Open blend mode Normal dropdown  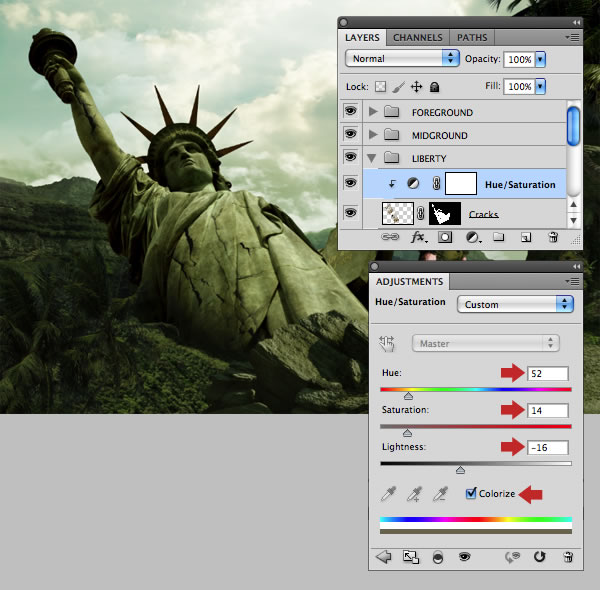(402, 59)
